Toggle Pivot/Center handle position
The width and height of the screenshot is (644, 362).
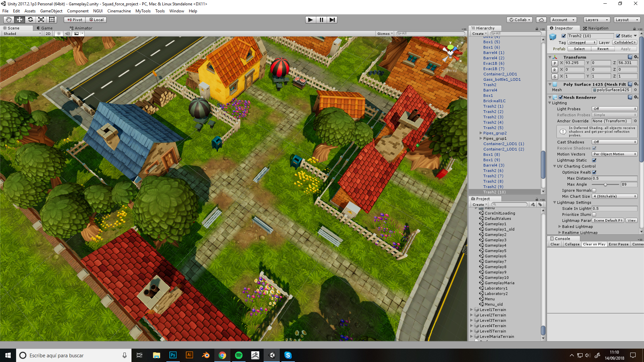75,20
